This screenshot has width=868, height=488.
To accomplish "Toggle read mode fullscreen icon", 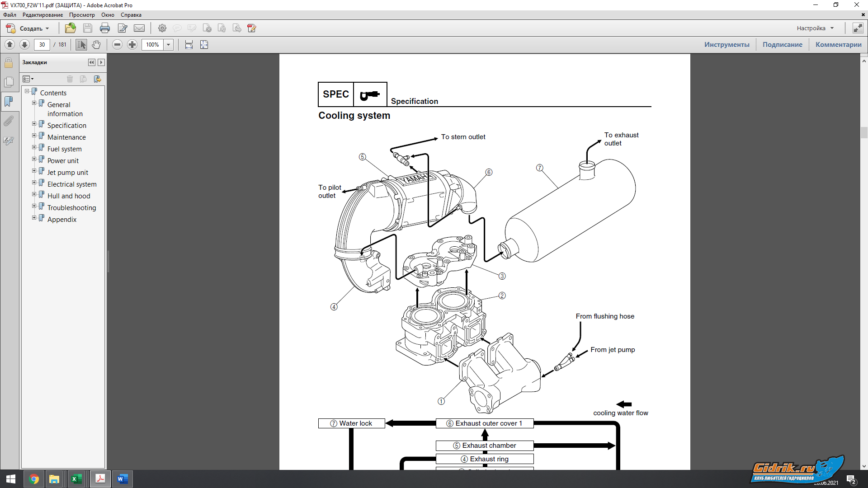I will pyautogui.click(x=858, y=28).
